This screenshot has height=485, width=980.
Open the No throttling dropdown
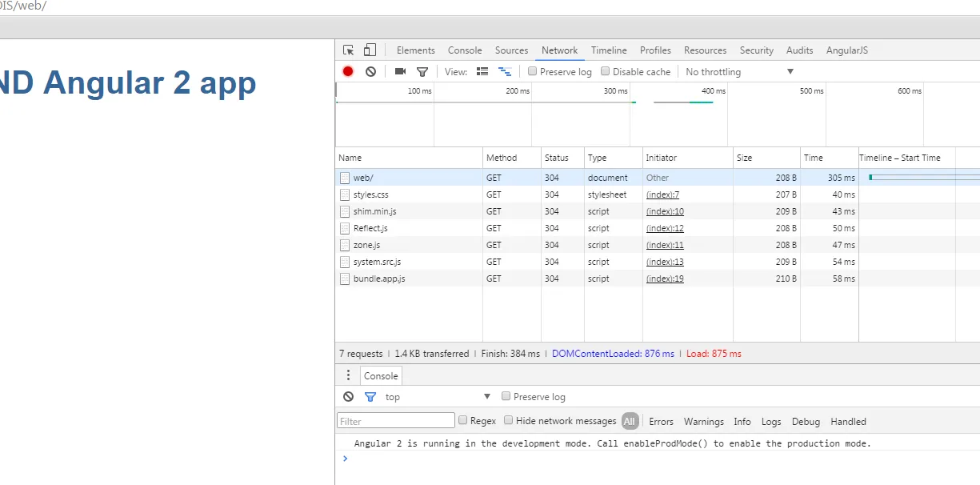pos(739,72)
